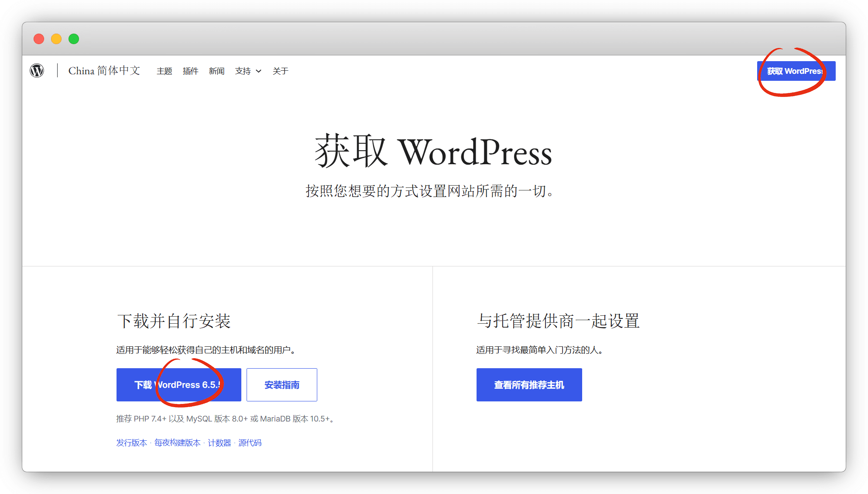Click the 下载 WordPress 6.5.5 button
868x494 pixels.
[x=178, y=385]
